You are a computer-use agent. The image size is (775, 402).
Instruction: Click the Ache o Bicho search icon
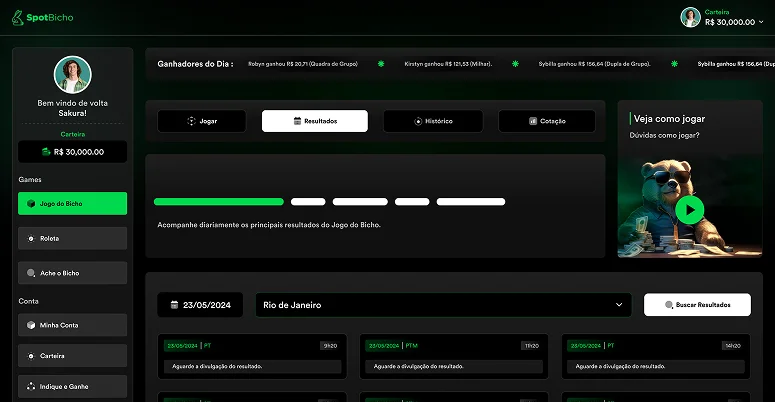(x=31, y=273)
